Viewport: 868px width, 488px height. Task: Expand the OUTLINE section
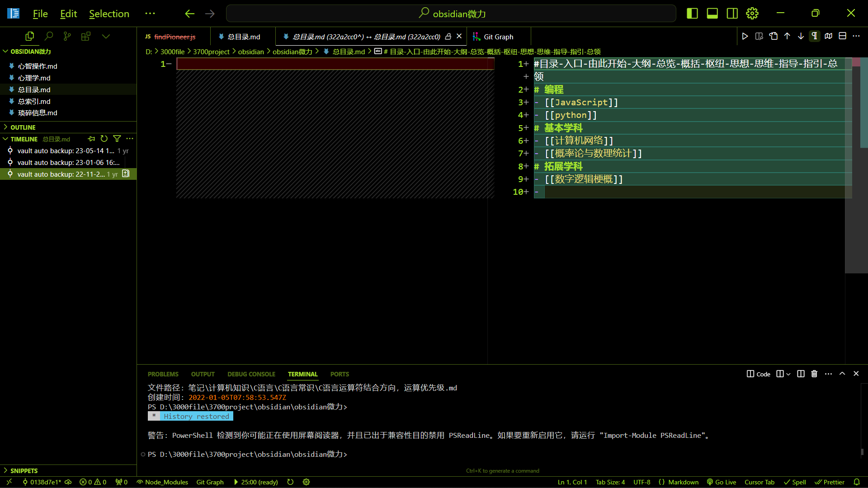pyautogui.click(x=23, y=127)
